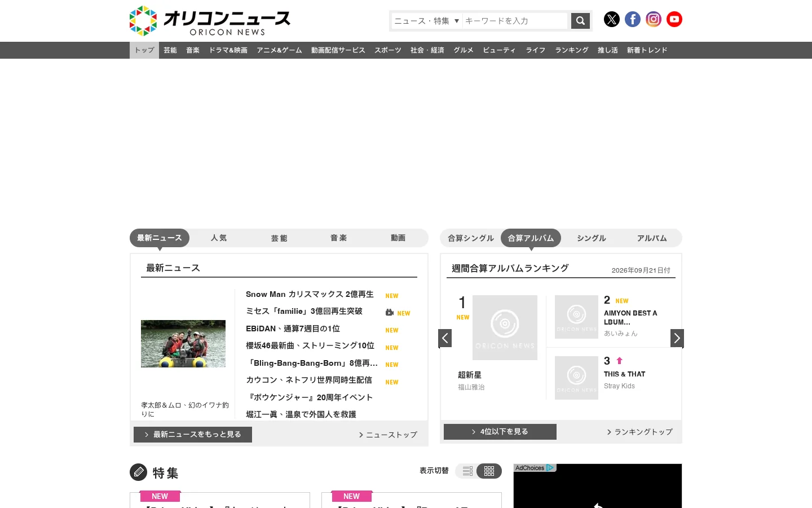Click video camera icon beside ミセス headline

click(x=390, y=312)
